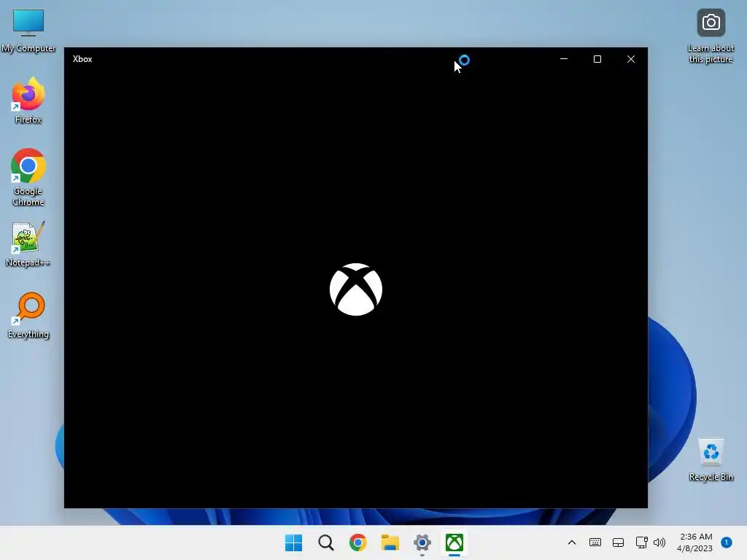This screenshot has width=747, height=560.
Task: Open the Windows Start menu
Action: [x=293, y=542]
